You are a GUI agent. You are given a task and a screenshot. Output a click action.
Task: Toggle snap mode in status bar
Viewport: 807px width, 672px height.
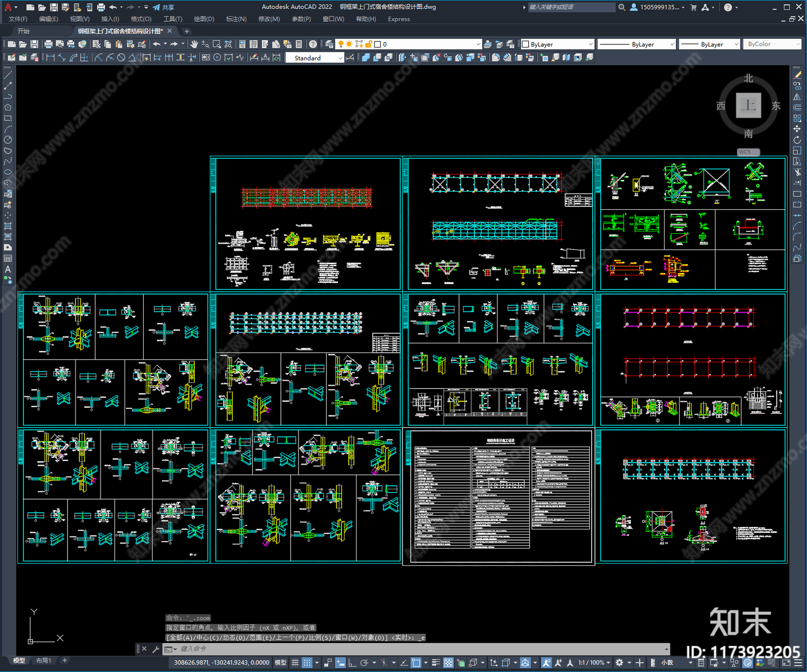pyautogui.click(x=307, y=662)
